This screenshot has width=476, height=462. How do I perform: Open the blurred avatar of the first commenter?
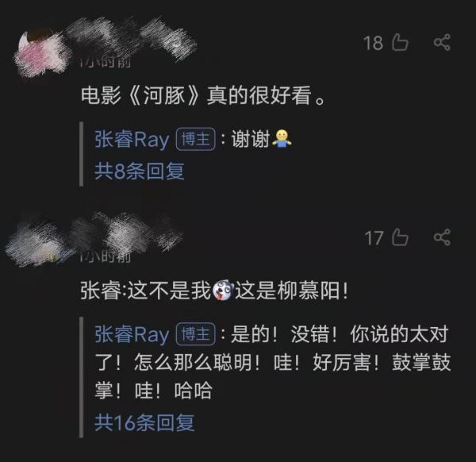pos(40,53)
